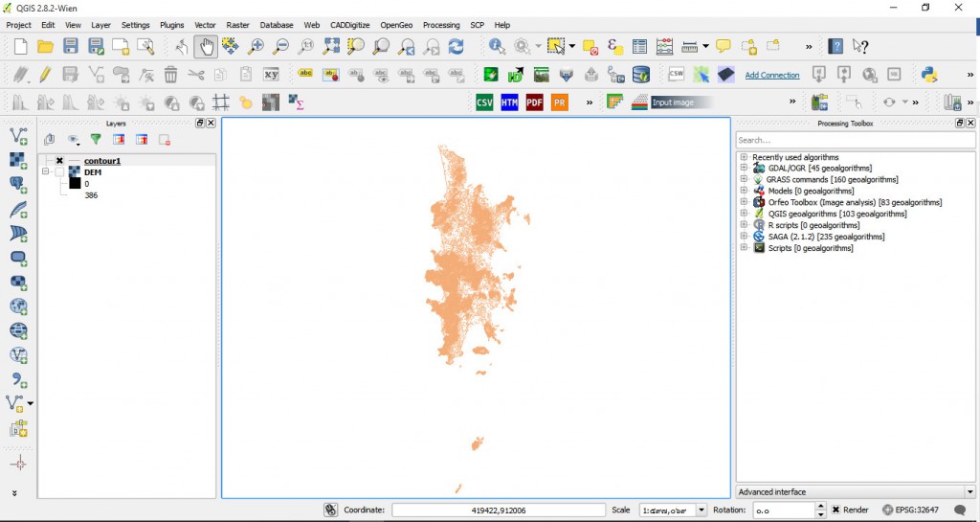Click the Zoom Full extent icon
This screenshot has width=980, height=522.
[x=331, y=46]
